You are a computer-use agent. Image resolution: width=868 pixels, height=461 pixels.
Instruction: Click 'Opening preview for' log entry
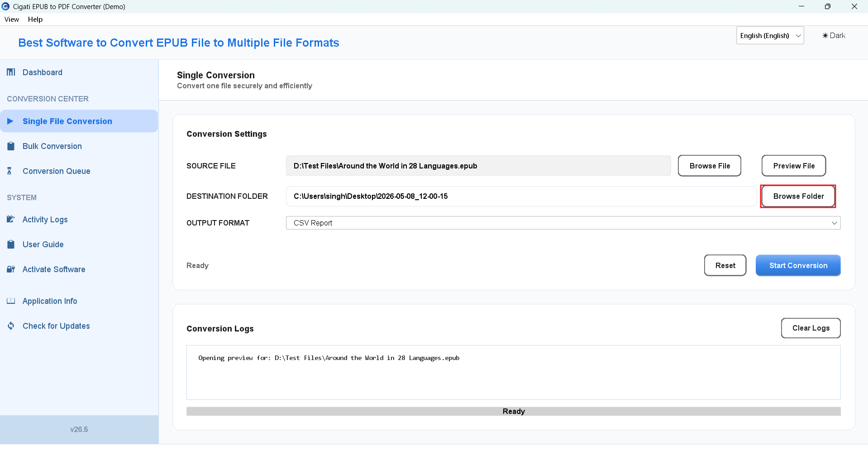[329, 358]
